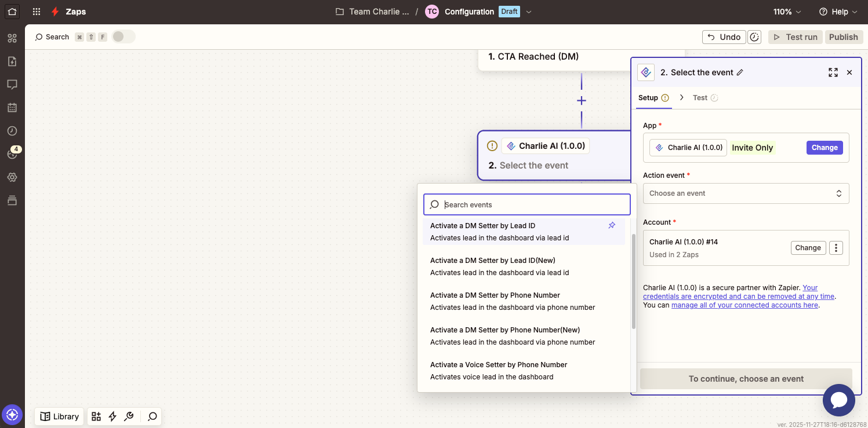The height and width of the screenshot is (428, 868).
Task: Launch the purple AI copilot button
Action: click(x=12, y=415)
